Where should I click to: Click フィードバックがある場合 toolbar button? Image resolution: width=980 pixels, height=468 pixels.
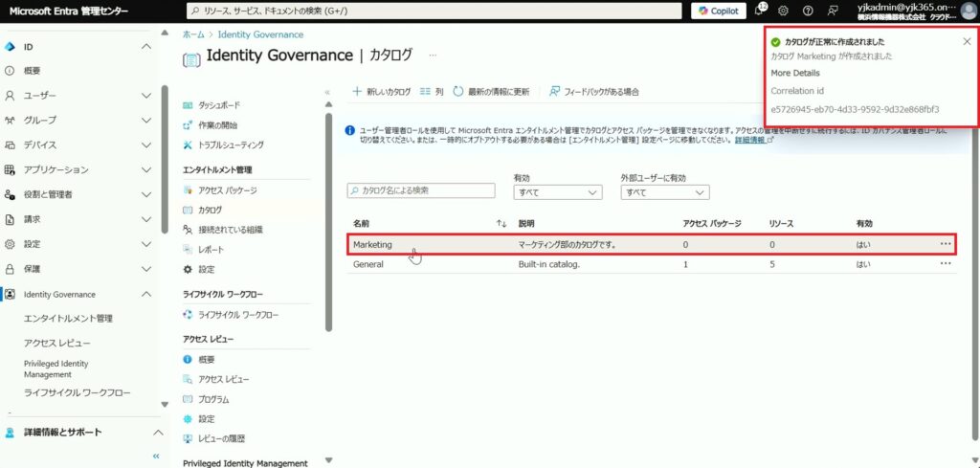coord(593,91)
